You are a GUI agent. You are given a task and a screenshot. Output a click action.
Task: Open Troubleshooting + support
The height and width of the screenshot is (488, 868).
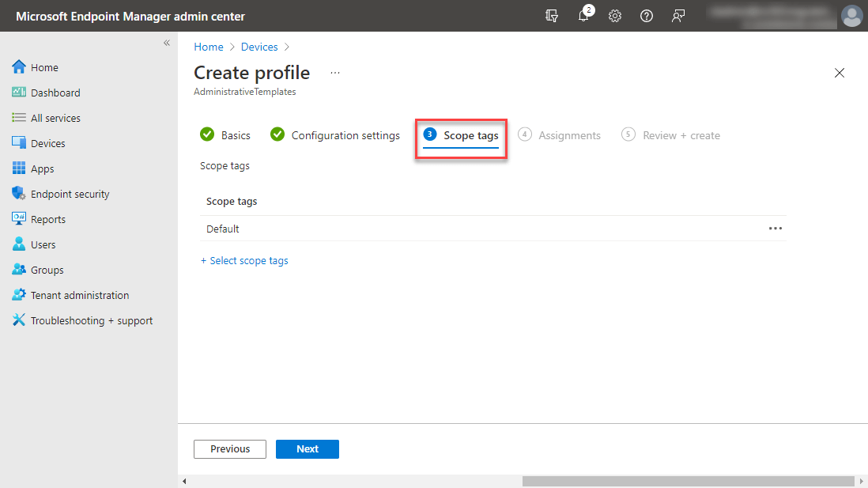point(91,320)
